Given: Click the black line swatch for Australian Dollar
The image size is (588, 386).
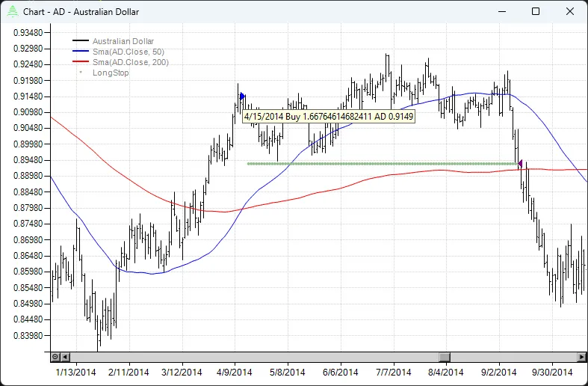Looking at the screenshot, I should 81,40.
